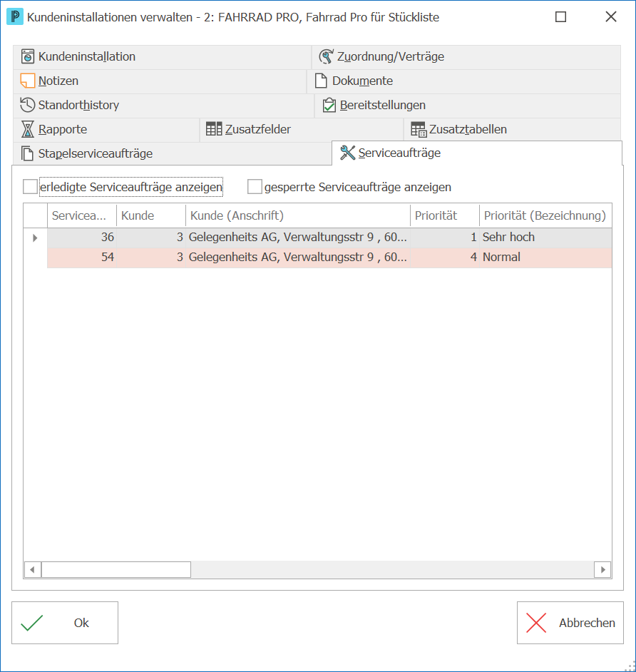Confirm with the Ok button
Image resolution: width=636 pixels, height=672 pixels.
(x=65, y=623)
